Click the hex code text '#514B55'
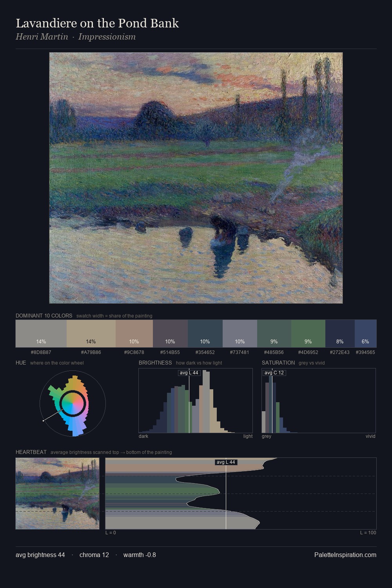The width and height of the screenshot is (392, 588). tap(170, 352)
